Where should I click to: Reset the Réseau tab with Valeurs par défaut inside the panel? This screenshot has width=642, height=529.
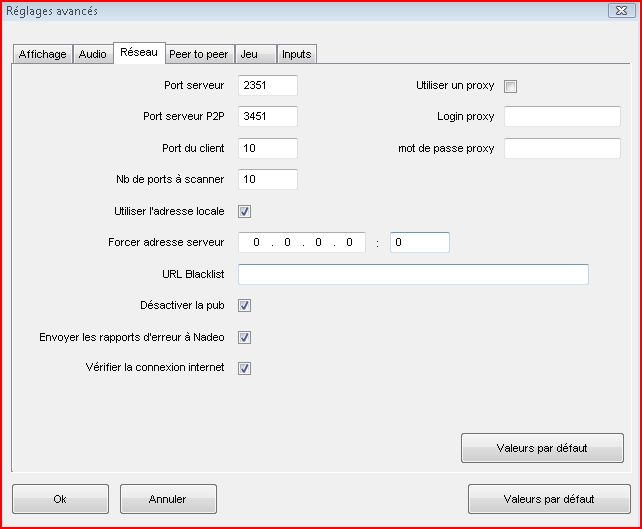(543, 448)
